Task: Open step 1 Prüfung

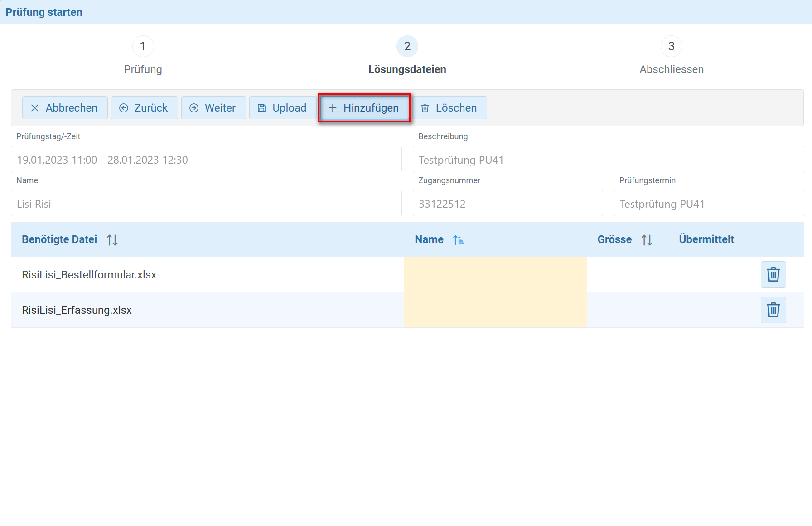Action: click(x=143, y=46)
